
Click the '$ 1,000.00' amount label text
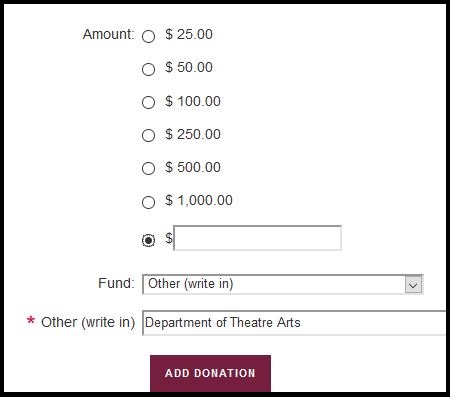point(199,200)
